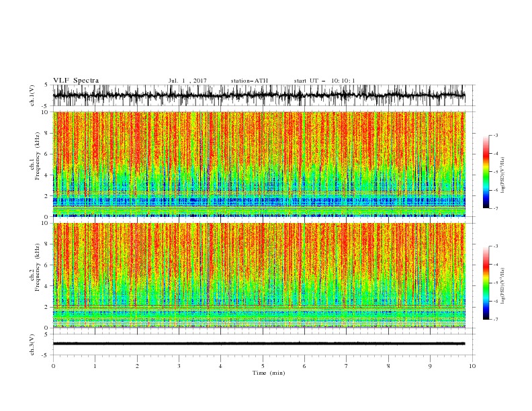Click the 'station=ATH' label
532x411 pixels.
click(249, 81)
